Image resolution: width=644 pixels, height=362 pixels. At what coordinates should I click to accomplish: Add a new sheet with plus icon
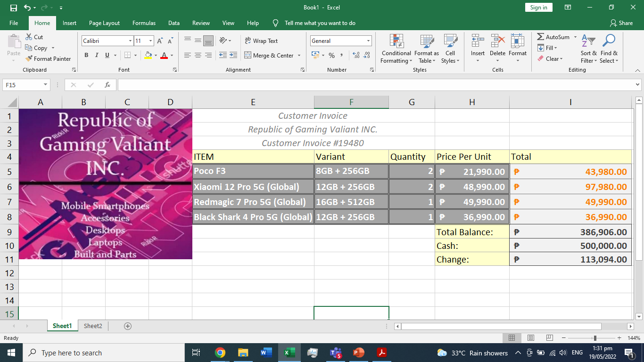click(x=127, y=326)
